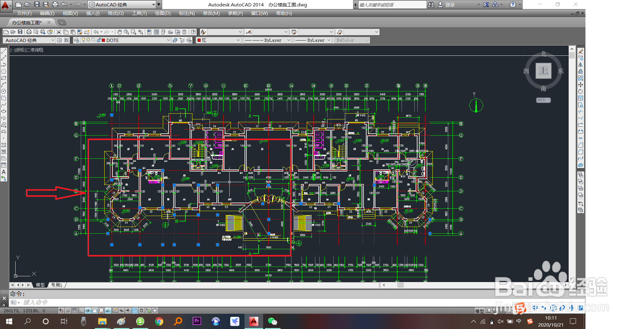Viewport: 644px width, 329px height.
Task: Open the Help question mark in standard toolbar
Action: [x=193, y=32]
